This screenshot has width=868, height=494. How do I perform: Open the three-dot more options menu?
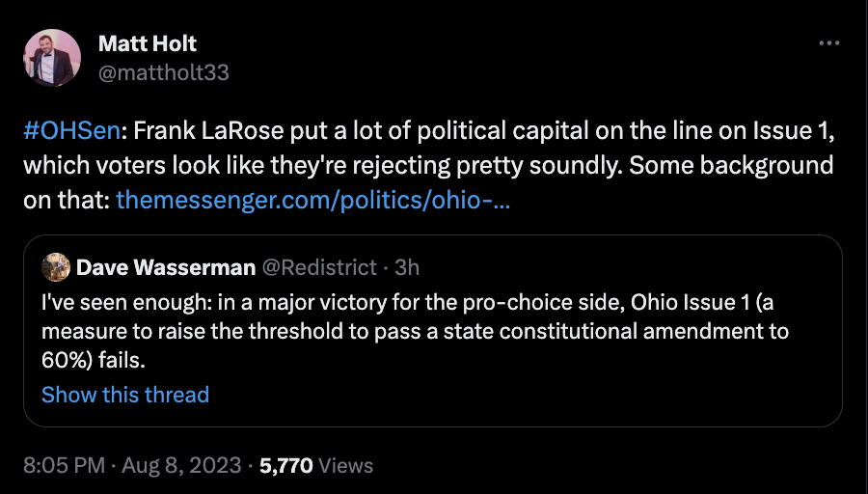coord(828,43)
